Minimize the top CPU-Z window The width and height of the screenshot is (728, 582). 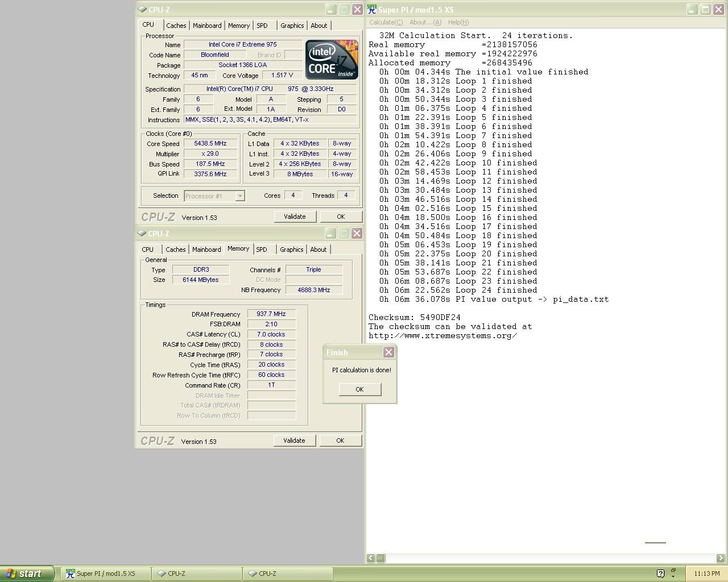tap(331, 10)
